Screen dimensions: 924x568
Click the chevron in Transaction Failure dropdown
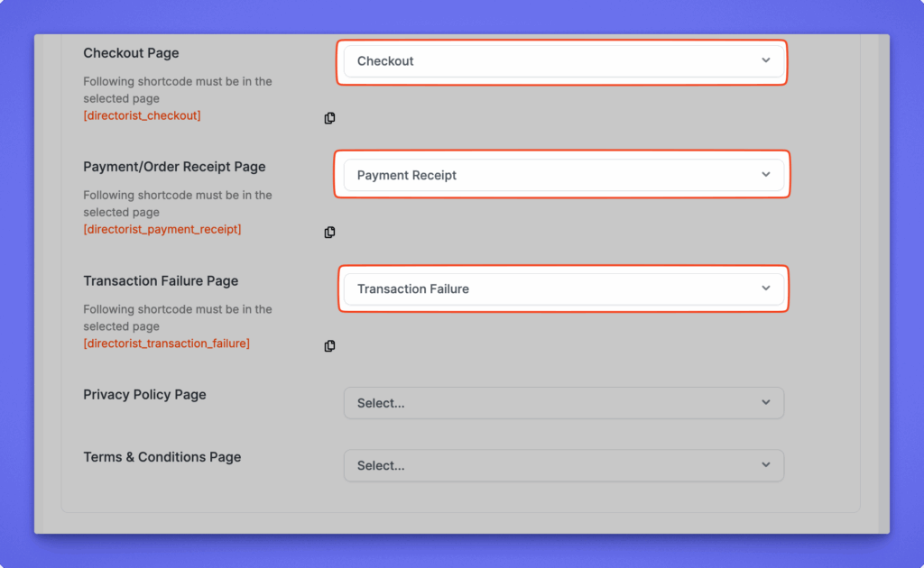pos(765,289)
